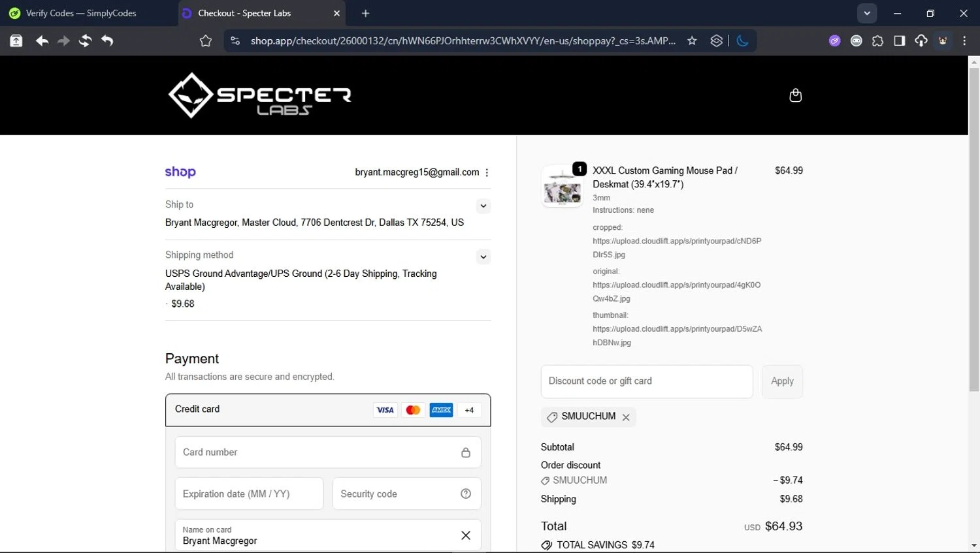
Task: Click the mouse pad product thumbnail
Action: click(562, 187)
